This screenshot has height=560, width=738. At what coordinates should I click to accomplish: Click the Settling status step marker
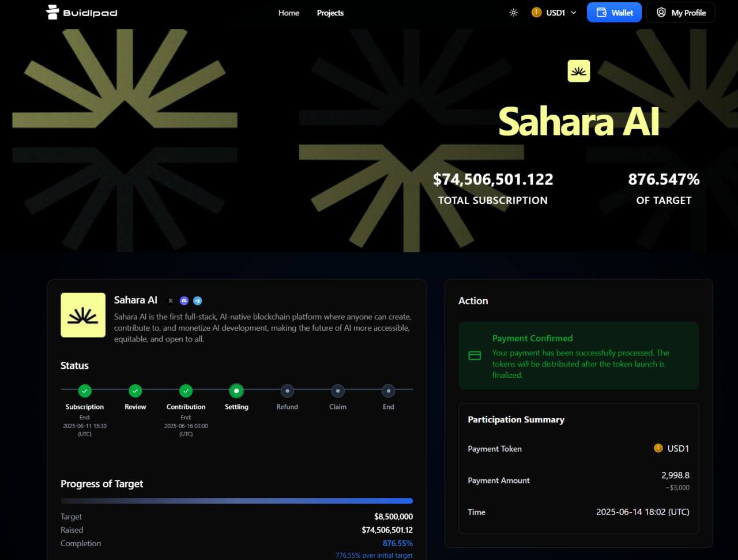click(x=236, y=391)
